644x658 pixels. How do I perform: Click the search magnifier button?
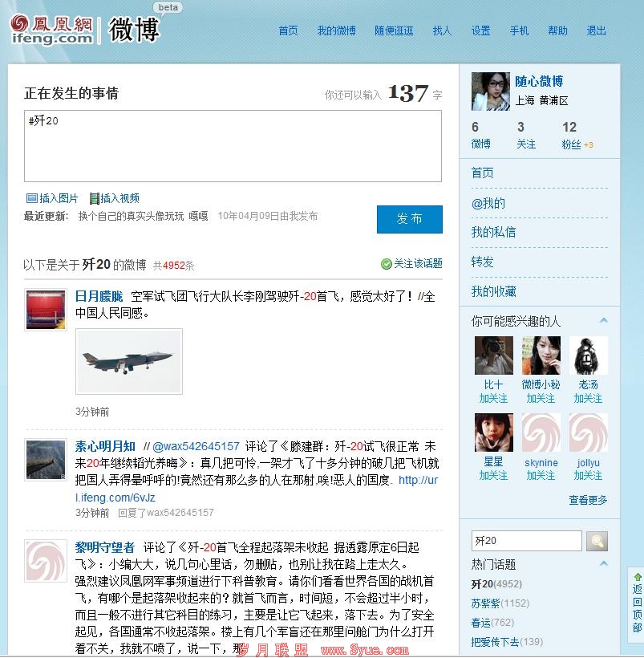click(x=597, y=541)
